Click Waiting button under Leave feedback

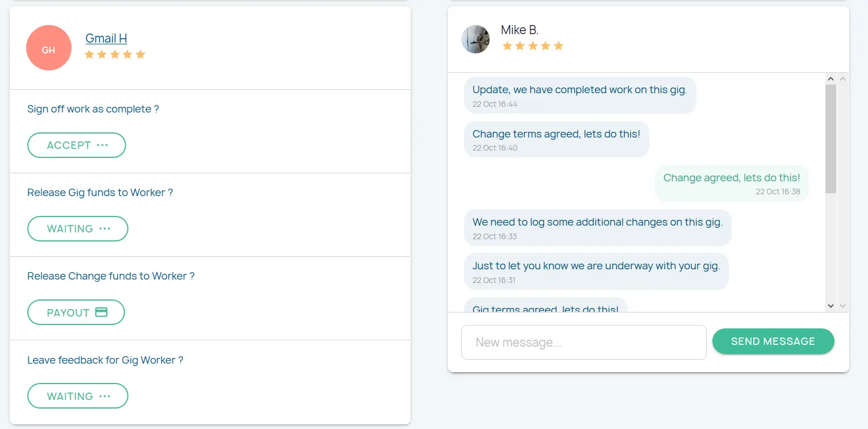click(x=77, y=396)
